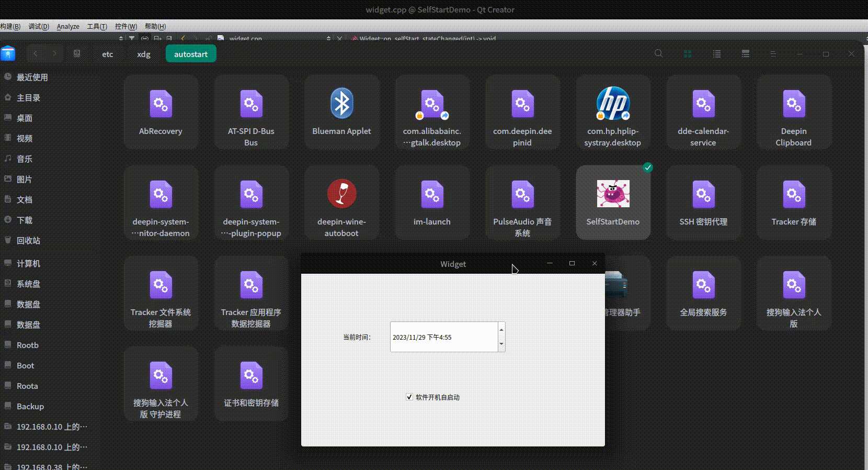Screen dimensions: 868x470
Task: Open the disk path icon in breadcrumb
Action: pos(77,53)
